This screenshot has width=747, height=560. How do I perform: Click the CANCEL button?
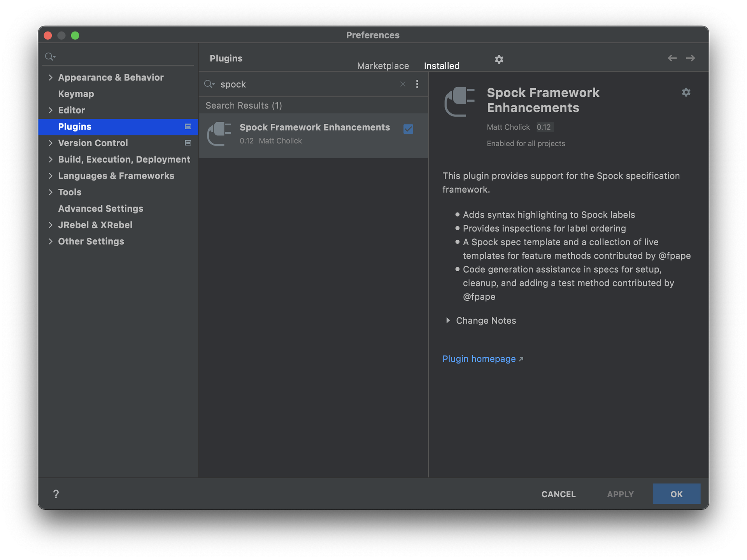[558, 494]
